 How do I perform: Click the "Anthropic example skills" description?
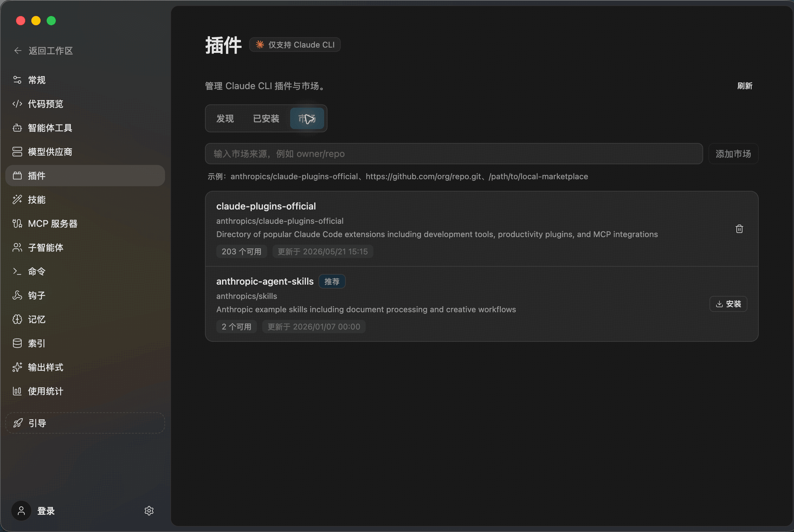[366, 310]
